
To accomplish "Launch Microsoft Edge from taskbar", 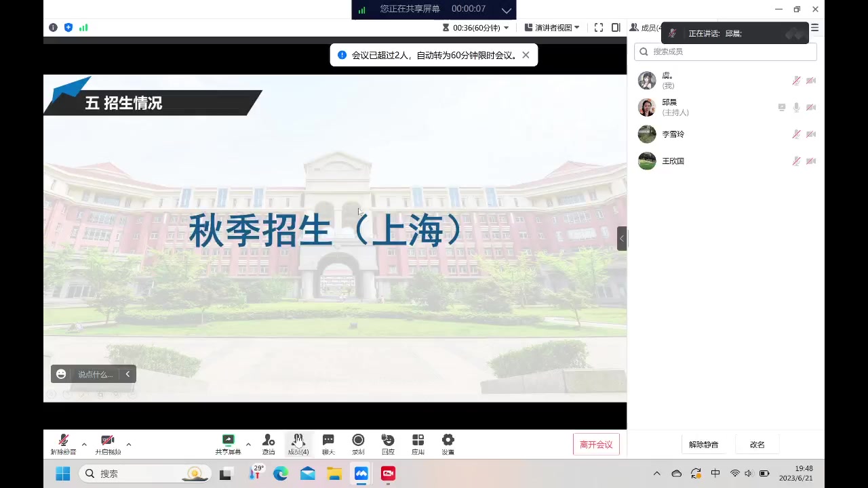I will tap(280, 474).
